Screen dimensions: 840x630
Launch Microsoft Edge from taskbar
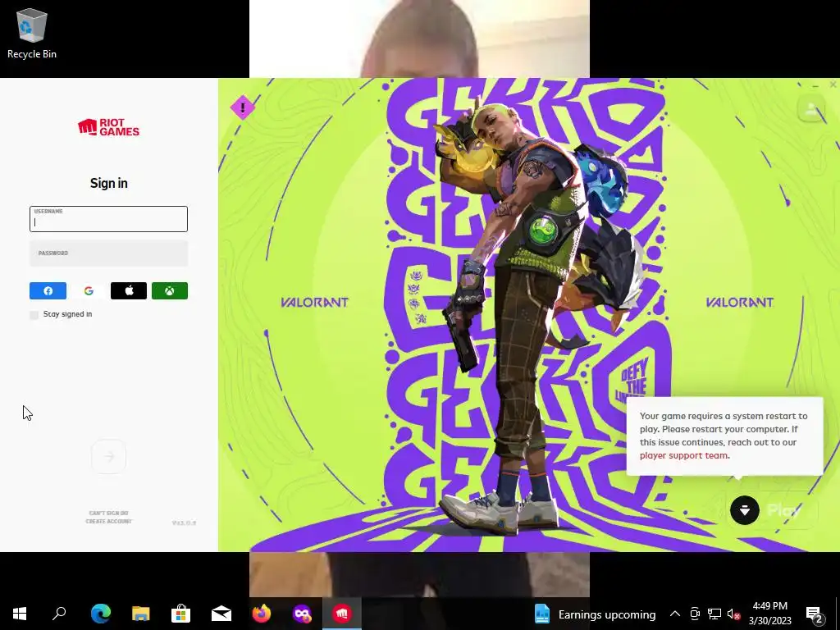pos(101,614)
